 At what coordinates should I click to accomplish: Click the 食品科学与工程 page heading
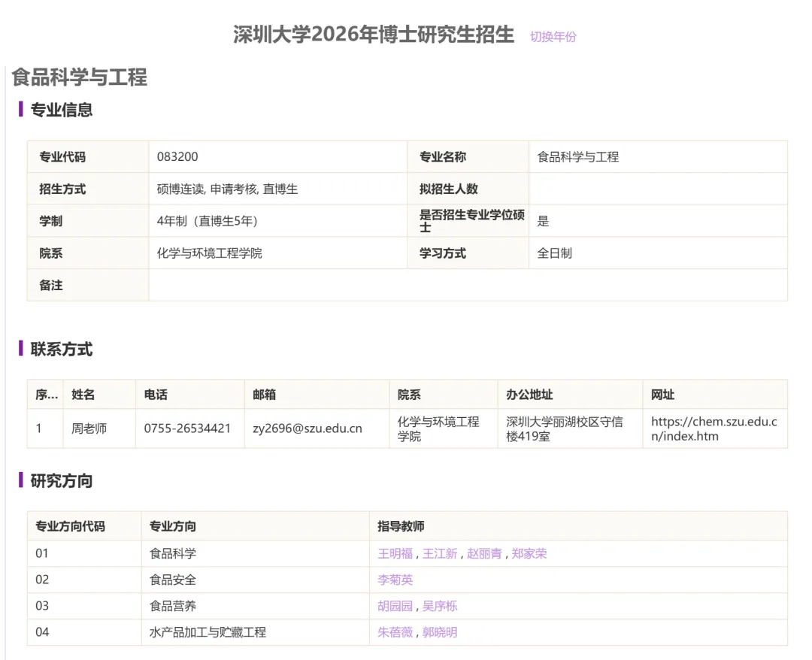(79, 77)
